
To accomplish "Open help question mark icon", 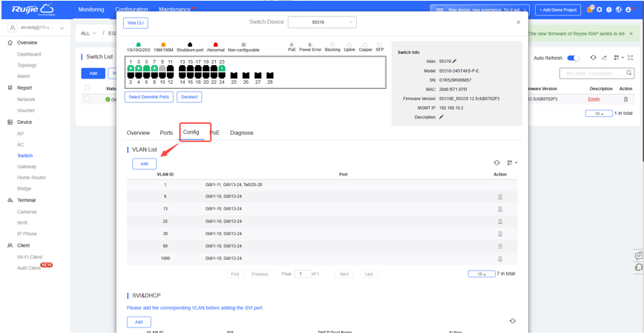I will tap(609, 10).
